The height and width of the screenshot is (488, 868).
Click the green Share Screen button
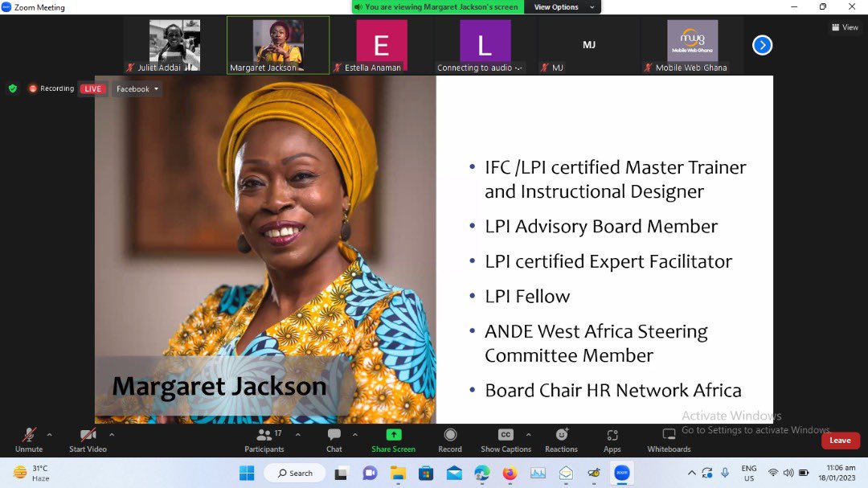(x=394, y=441)
